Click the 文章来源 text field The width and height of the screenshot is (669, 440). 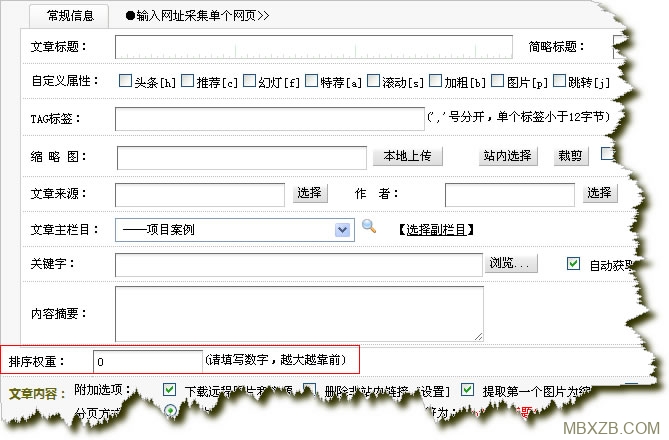[x=200, y=195]
